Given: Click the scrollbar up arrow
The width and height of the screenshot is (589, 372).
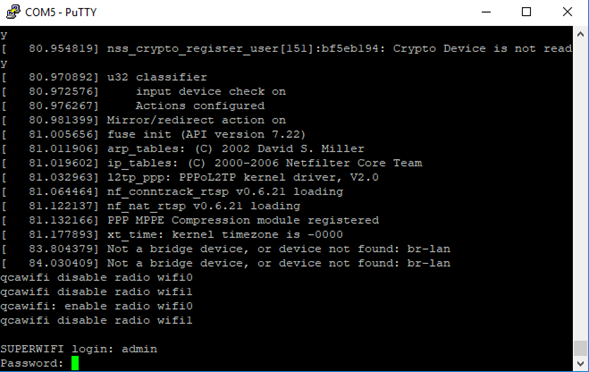Looking at the screenshot, I should [580, 35].
